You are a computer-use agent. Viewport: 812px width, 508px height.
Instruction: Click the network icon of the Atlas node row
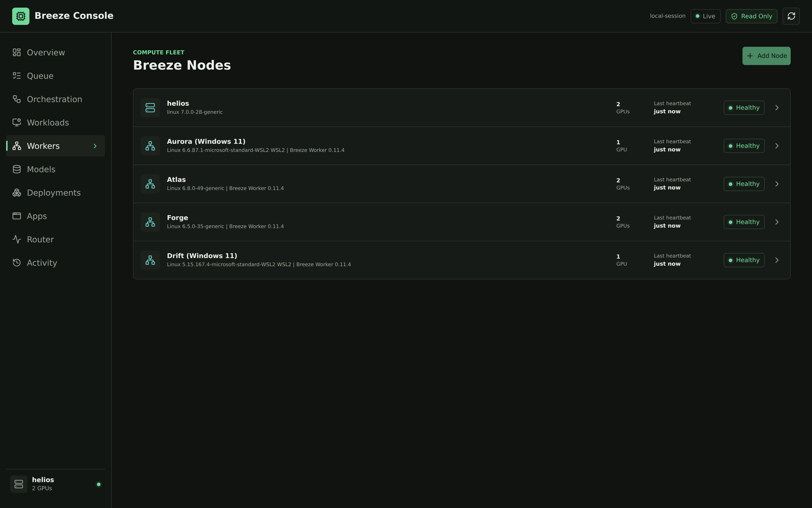pyautogui.click(x=150, y=184)
